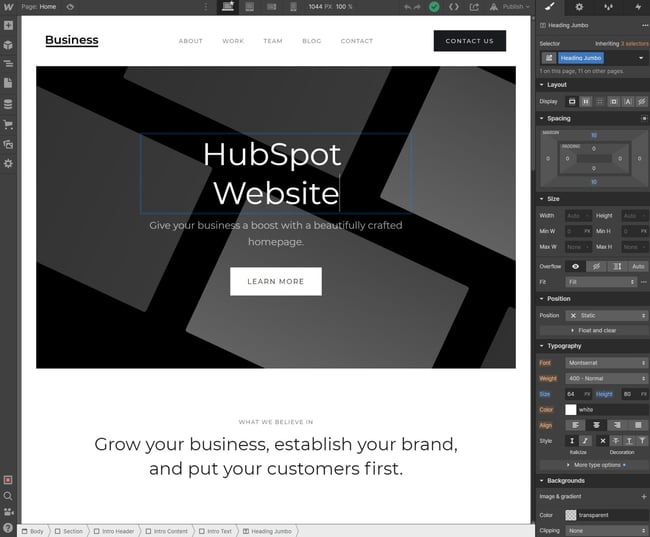
Task: Expand Float and clear options
Action: click(593, 330)
